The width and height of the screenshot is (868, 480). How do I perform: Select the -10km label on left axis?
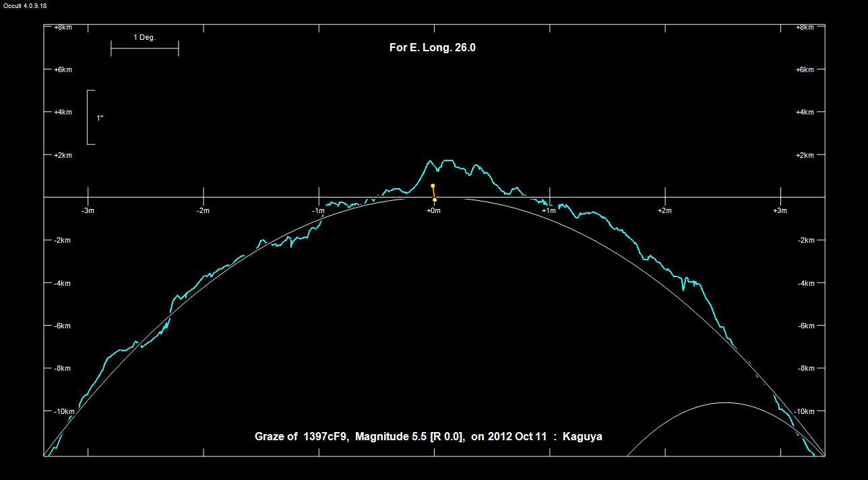(63, 411)
